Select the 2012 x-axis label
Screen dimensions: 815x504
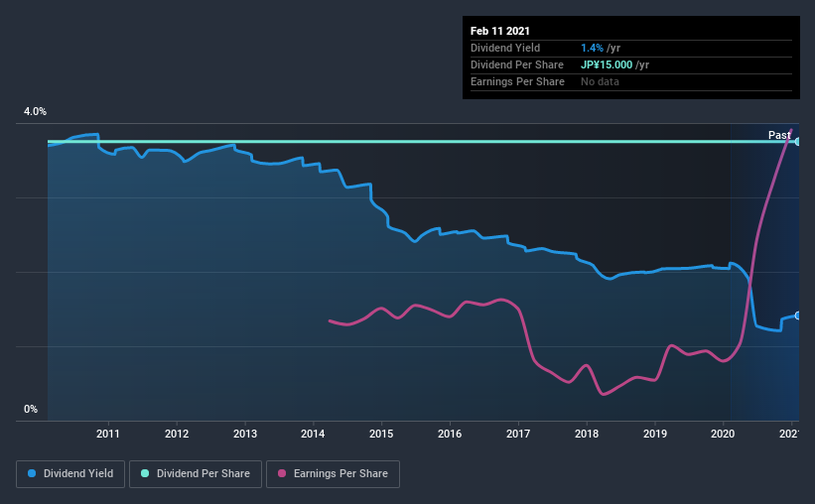pyautogui.click(x=177, y=434)
